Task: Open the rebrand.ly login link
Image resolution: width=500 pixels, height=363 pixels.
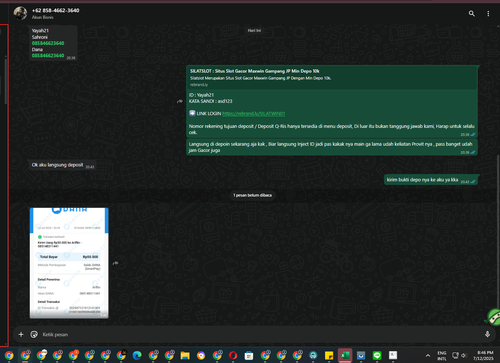Action: 253,114
